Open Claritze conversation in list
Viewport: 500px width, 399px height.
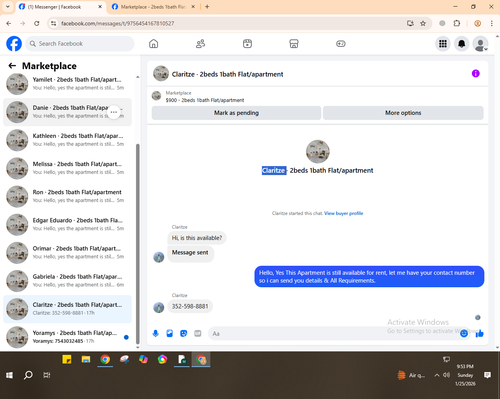[x=68, y=309]
